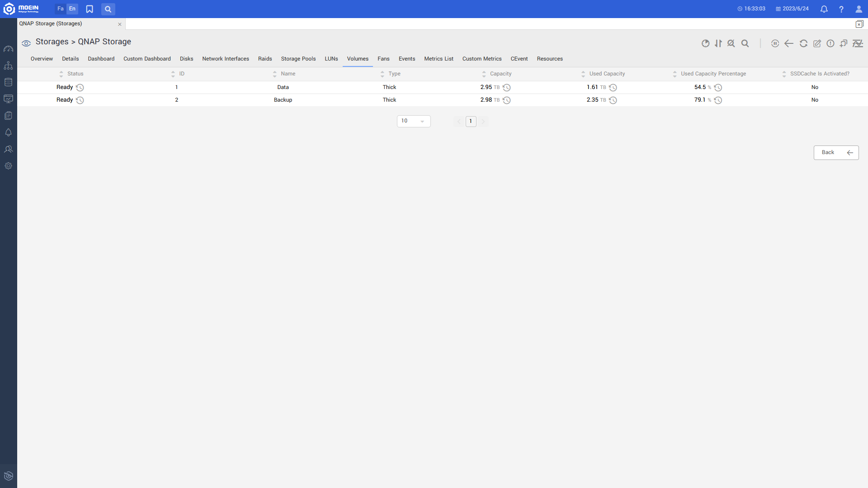
Task: Open the database storage icon in sidebar
Action: 8,82
